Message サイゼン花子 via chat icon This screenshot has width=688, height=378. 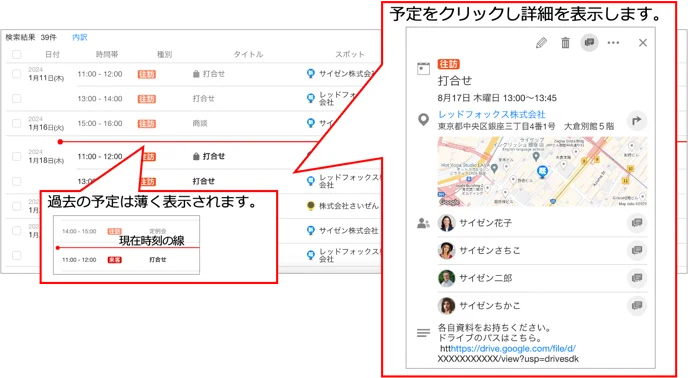[637, 223]
